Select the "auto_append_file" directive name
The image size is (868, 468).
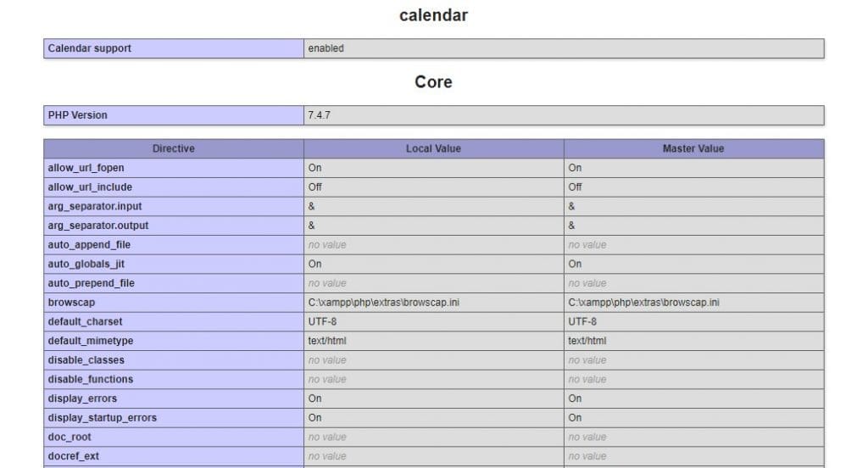pos(89,245)
